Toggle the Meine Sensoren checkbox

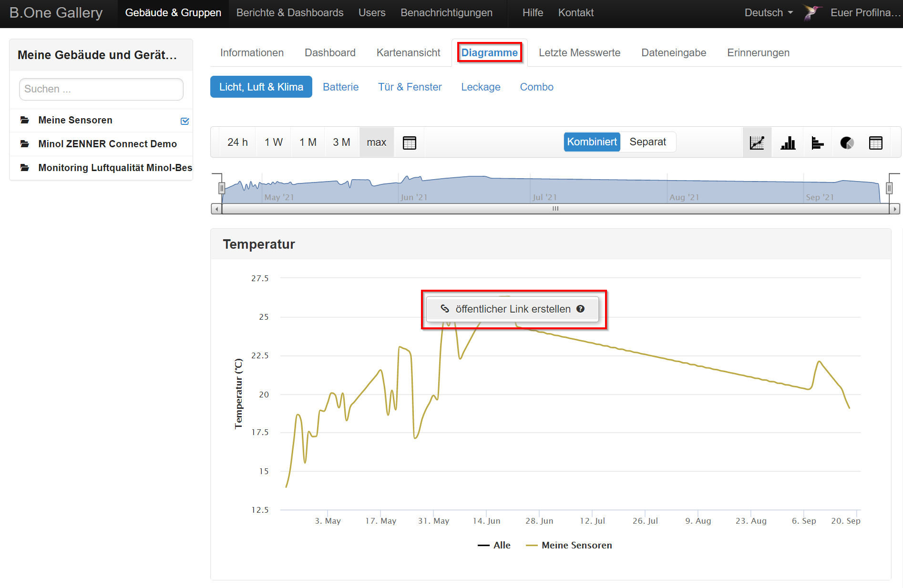185,121
